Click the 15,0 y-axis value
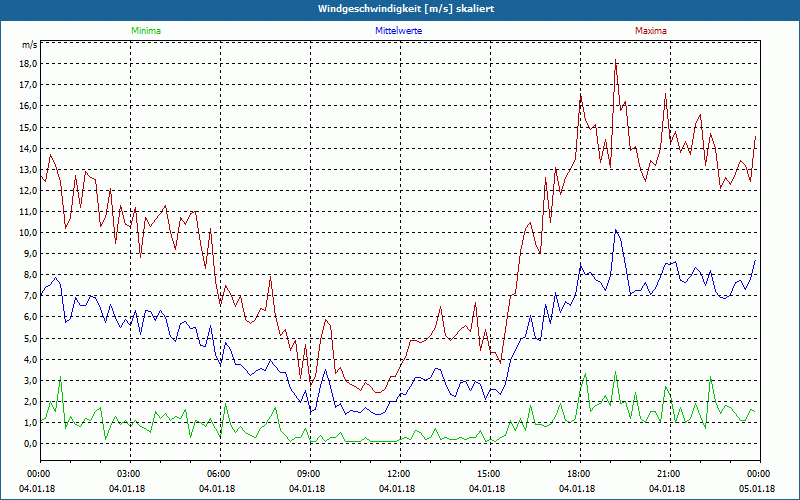This screenshot has width=800, height=500. 29,128
